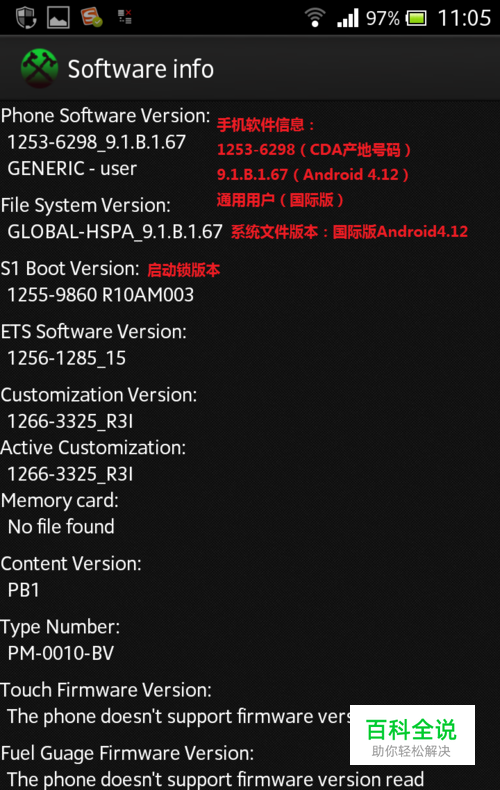The height and width of the screenshot is (790, 500).
Task: Tap the ETS Software Version 1256-1285_15
Action: (66, 358)
